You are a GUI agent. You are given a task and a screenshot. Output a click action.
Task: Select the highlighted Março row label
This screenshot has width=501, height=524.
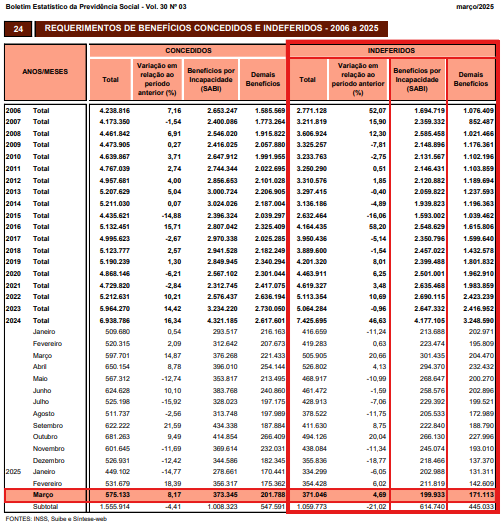[43, 495]
